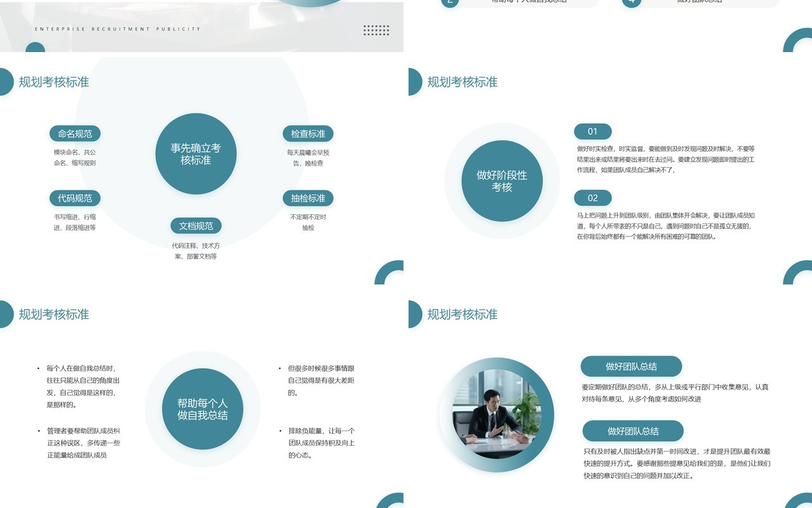
Task: Click 规划考核标准 title above 命名规范
Action: click(54, 82)
